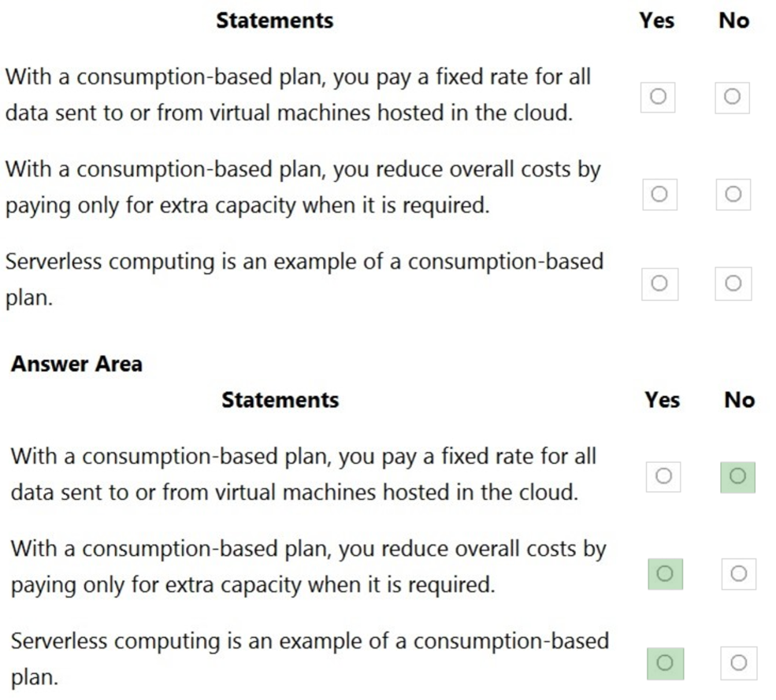Select No for fixed rate statement in top list
Viewport: 776px width, 700px height.
(732, 97)
